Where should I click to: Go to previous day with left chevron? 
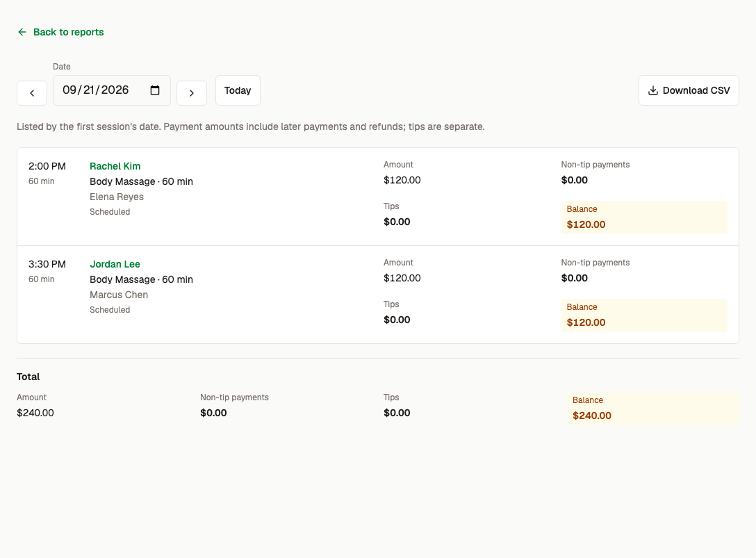pyautogui.click(x=32, y=93)
